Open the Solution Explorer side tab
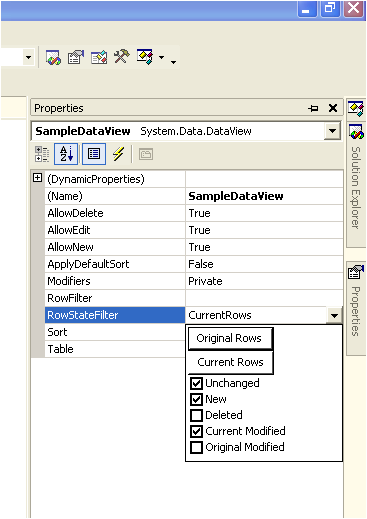Screen dimensions: 367x519 pos(356,185)
